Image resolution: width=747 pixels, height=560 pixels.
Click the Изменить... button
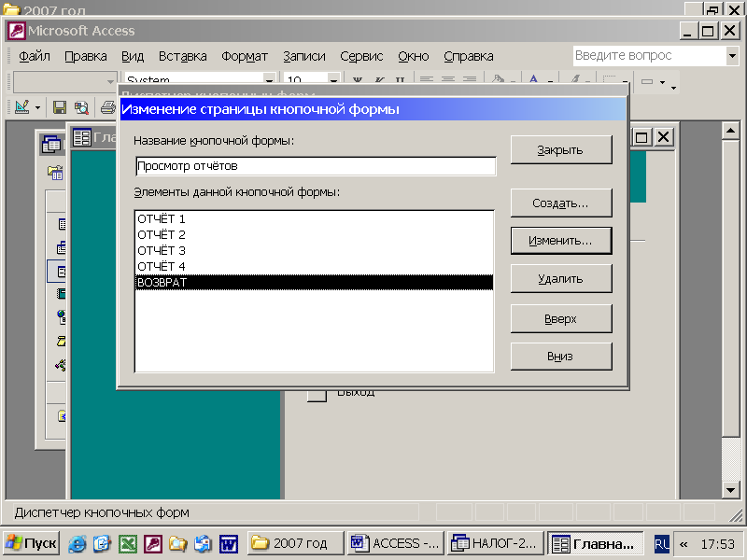coord(561,241)
